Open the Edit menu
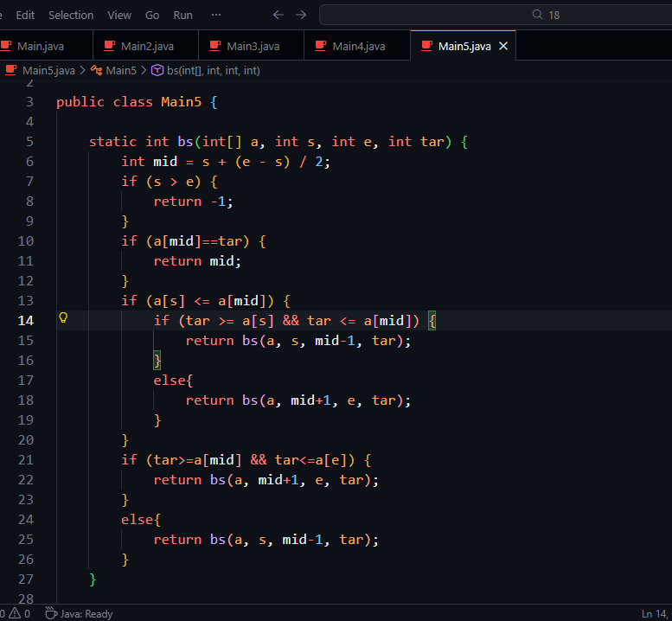The width and height of the screenshot is (672, 621). pos(25,15)
